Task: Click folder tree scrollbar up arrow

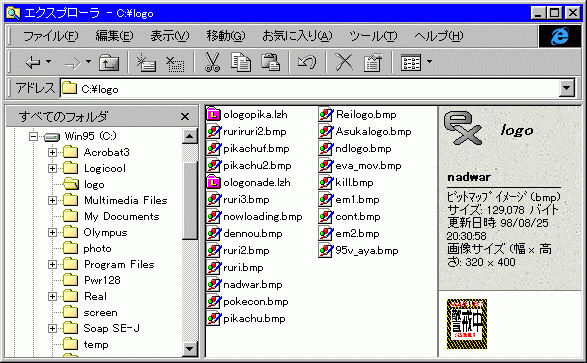Action: click(x=190, y=136)
